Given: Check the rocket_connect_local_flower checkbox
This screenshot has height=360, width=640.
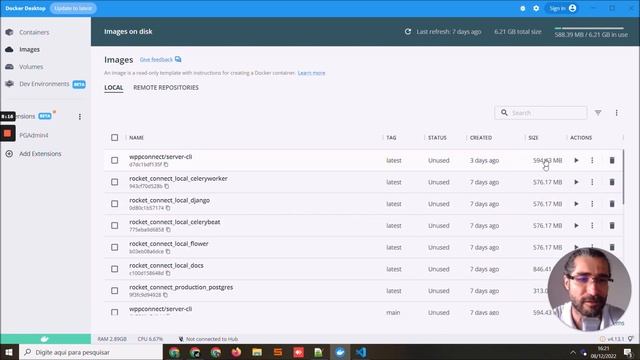Looking at the screenshot, I should [x=115, y=247].
